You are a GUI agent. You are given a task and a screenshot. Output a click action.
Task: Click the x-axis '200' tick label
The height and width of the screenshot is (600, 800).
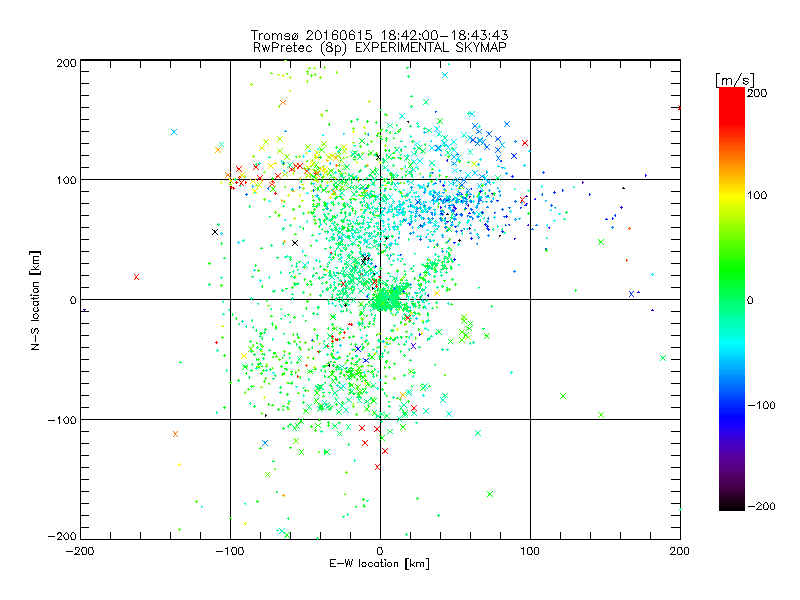pyautogui.click(x=680, y=551)
